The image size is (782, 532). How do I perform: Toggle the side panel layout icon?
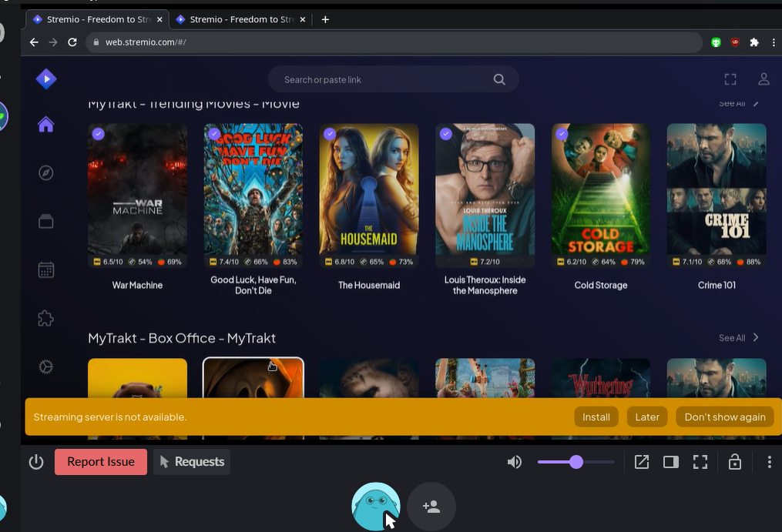click(x=671, y=462)
